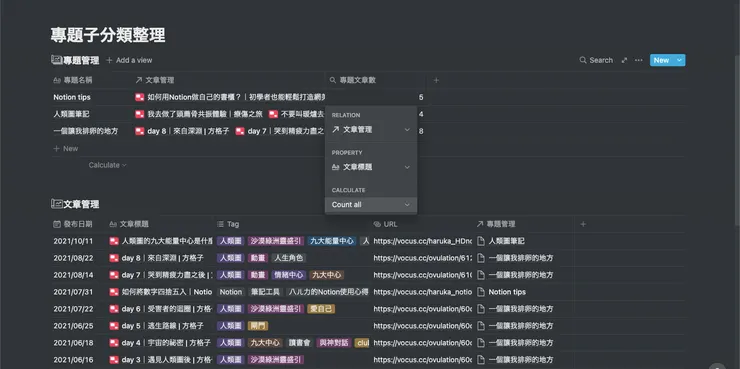This screenshot has width=740, height=369.
Task: Open database as full page via expand arrows
Action: click(624, 60)
